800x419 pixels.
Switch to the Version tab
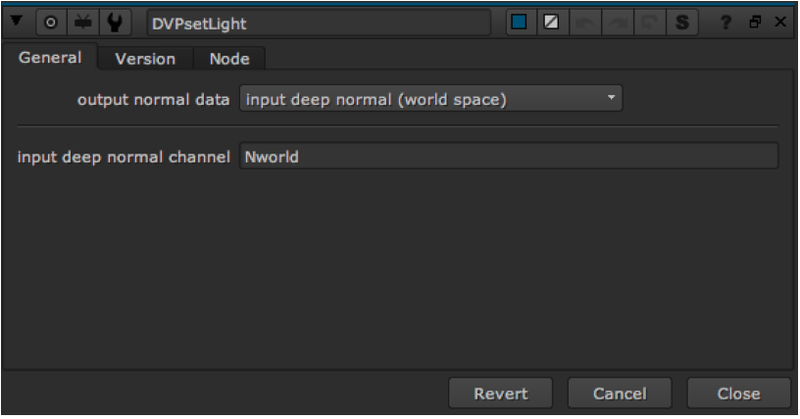coord(145,59)
